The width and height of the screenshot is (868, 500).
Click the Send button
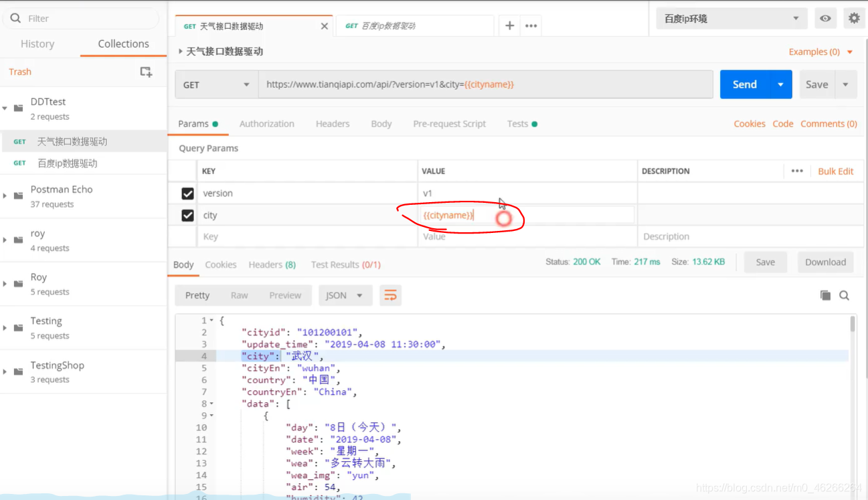[745, 84]
